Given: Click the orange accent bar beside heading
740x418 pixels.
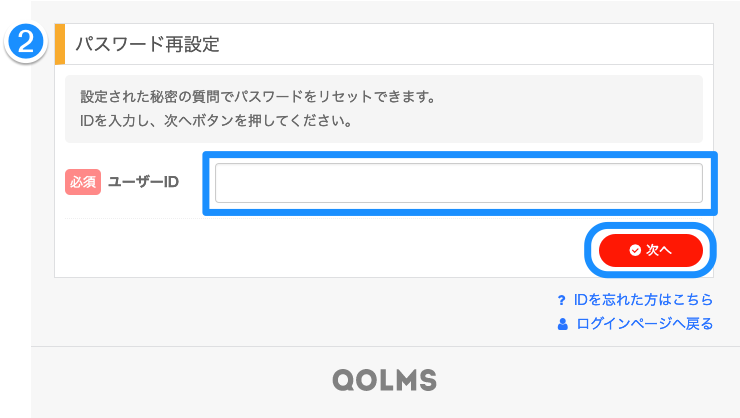Looking at the screenshot, I should coord(59,44).
